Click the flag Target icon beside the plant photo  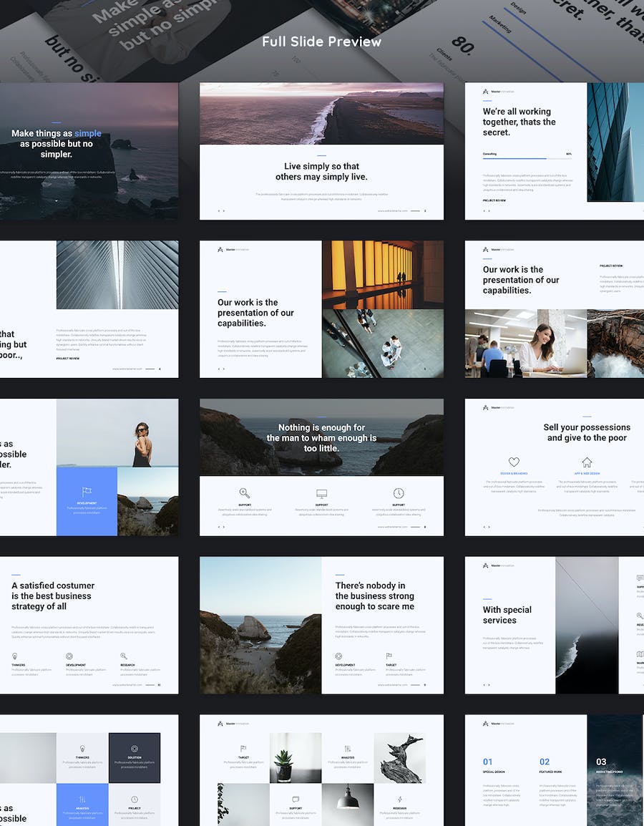click(243, 749)
